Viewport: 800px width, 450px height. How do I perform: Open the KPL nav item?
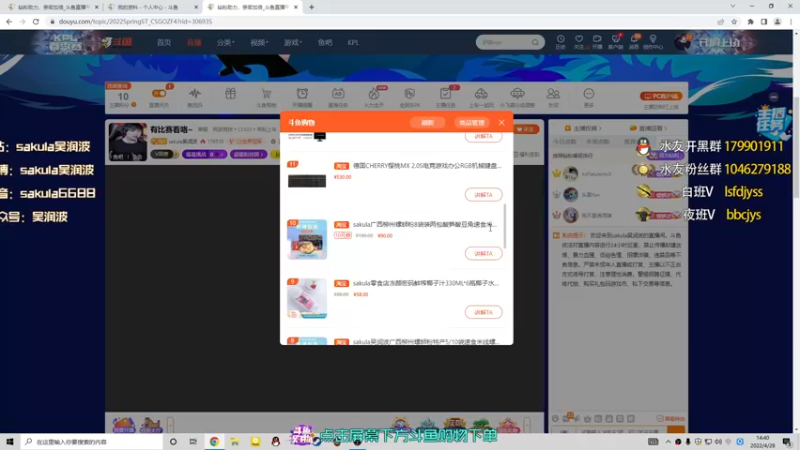point(353,43)
